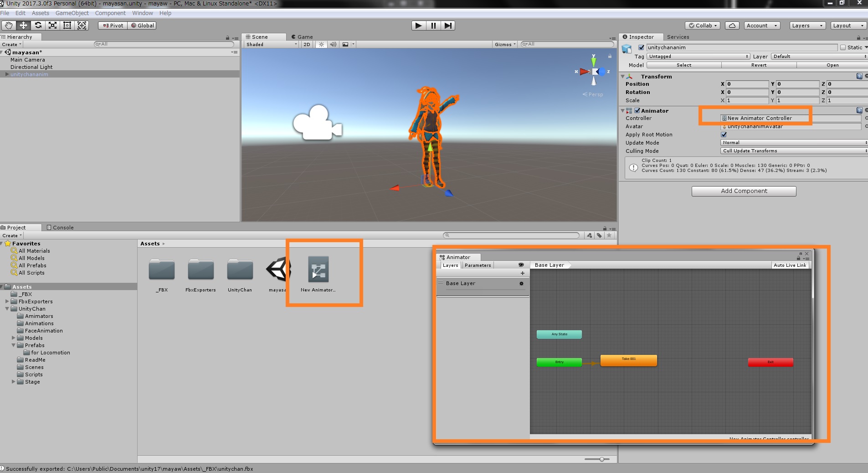Viewport: 868px width, 473px height.
Task: Select the Move tool in toolbar
Action: pyautogui.click(x=23, y=26)
